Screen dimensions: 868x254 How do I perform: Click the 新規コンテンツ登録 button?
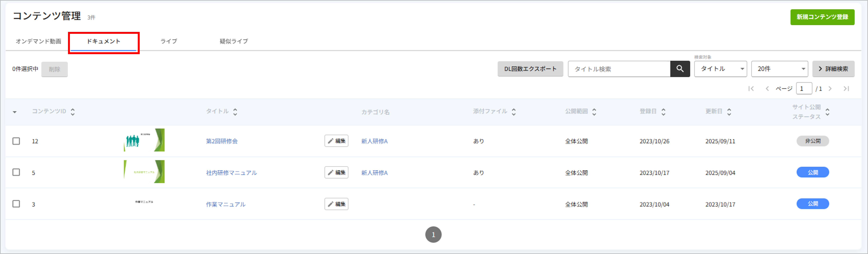pos(822,17)
